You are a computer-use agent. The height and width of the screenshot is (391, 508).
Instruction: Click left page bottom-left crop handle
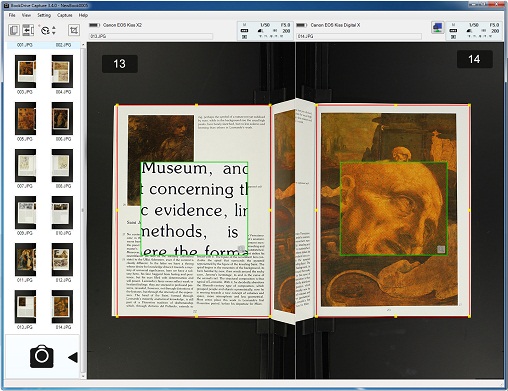[117, 316]
